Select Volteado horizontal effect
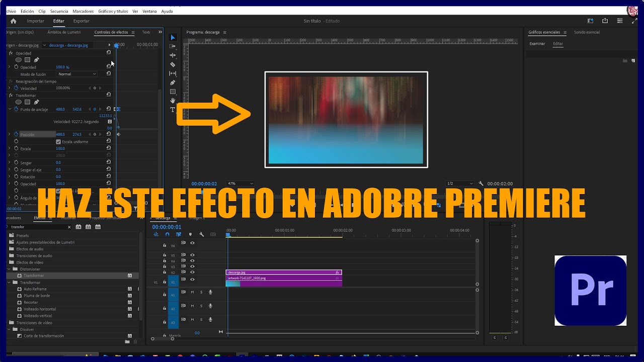This screenshot has height=362, width=644. [40, 309]
